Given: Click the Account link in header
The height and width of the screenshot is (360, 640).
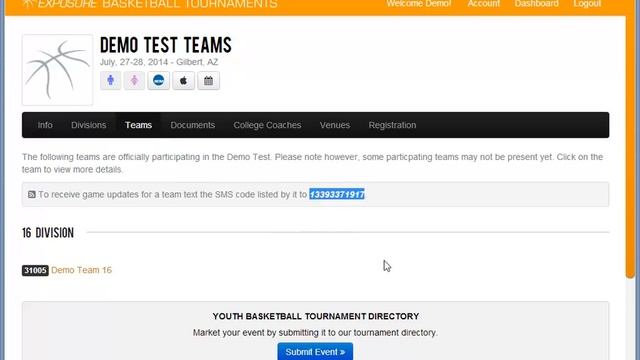Looking at the screenshot, I should pos(484,4).
